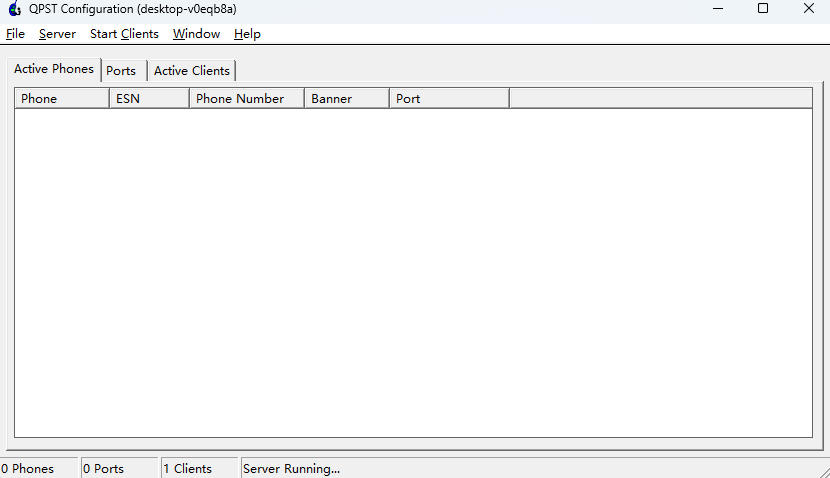Click the ESN column header
Screen dimensions: 830x478
pyautogui.click(x=148, y=98)
